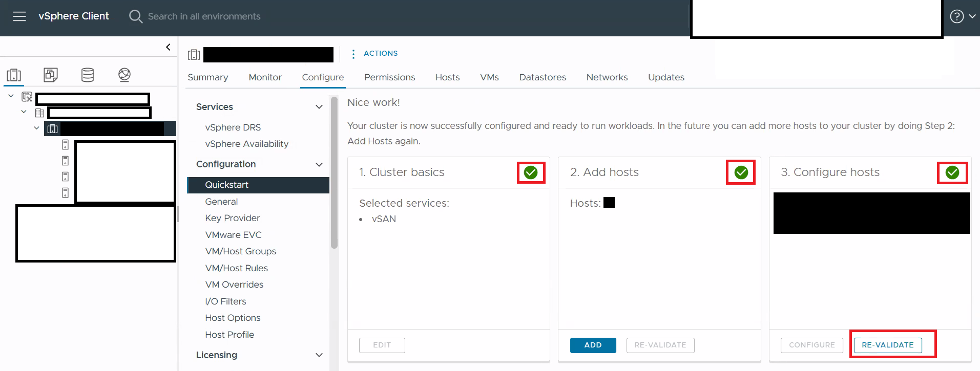Click ADD button in Add hosts card
Image resolution: width=980 pixels, height=371 pixels.
pos(593,345)
